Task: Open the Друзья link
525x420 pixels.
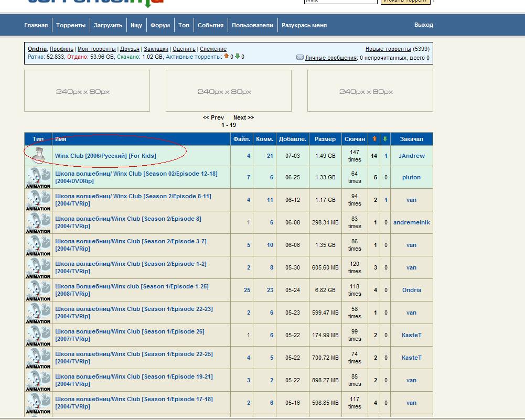Action: (x=130, y=49)
